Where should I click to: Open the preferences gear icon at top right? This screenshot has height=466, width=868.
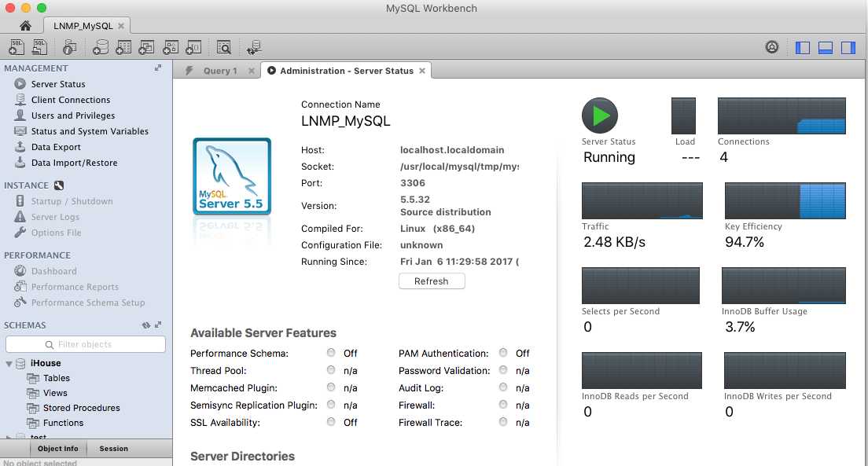771,47
